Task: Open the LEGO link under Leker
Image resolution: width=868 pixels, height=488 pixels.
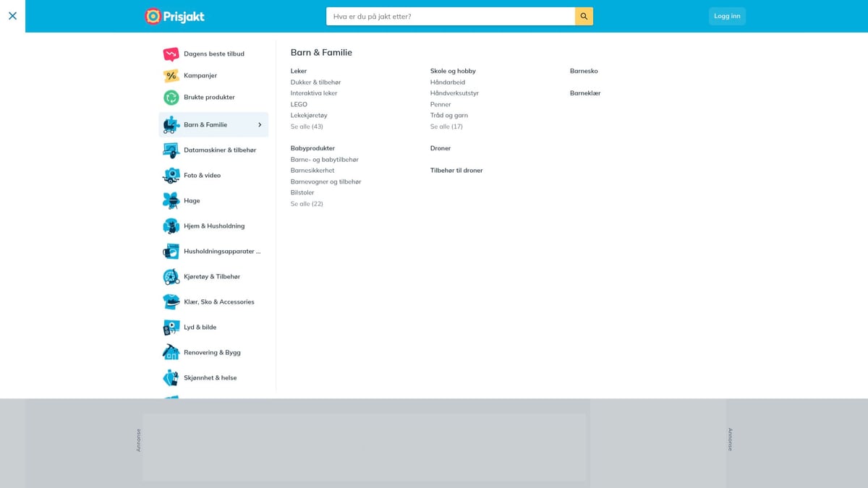Action: coord(299,104)
